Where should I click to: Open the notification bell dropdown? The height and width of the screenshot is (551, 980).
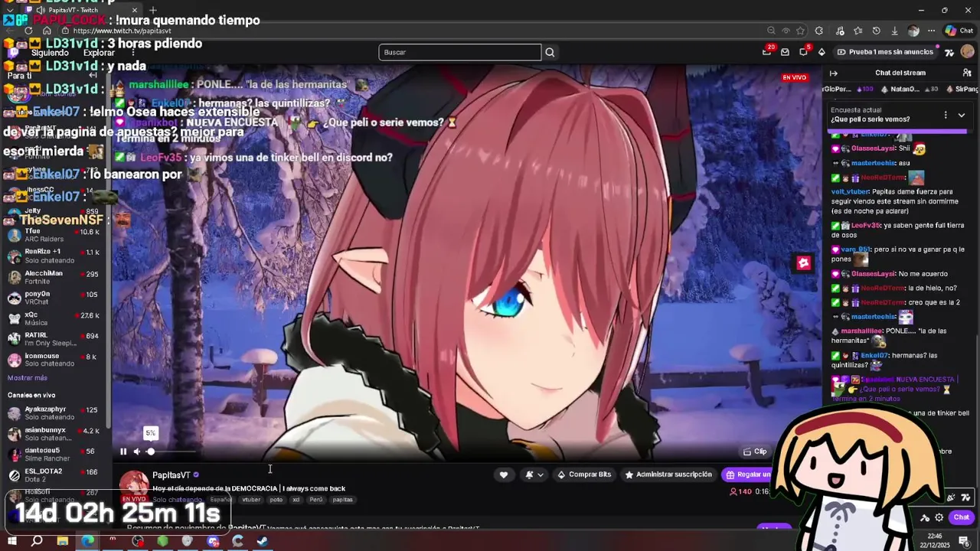point(534,474)
